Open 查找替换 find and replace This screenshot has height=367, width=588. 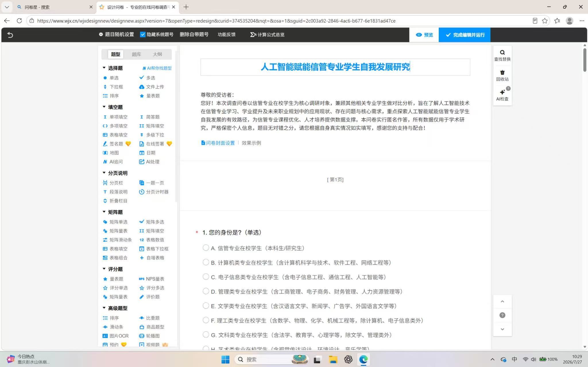pyautogui.click(x=502, y=55)
